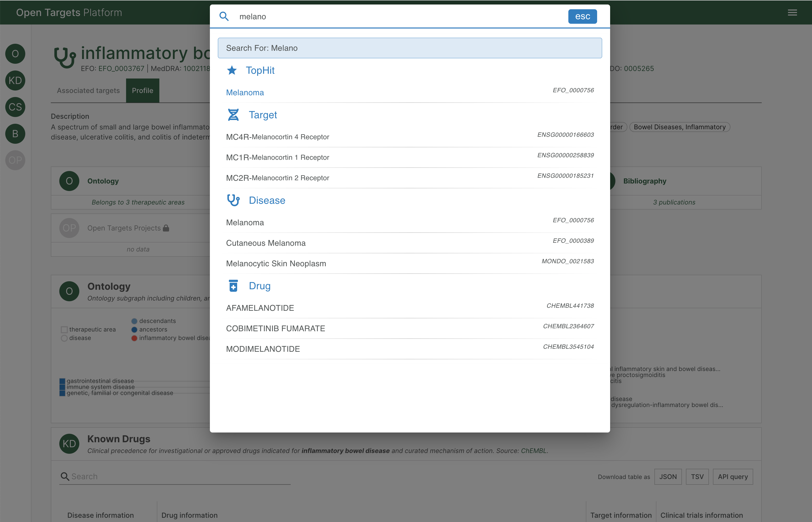
Task: Click the stethoscope icon beside Disease heading
Action: coord(233,200)
